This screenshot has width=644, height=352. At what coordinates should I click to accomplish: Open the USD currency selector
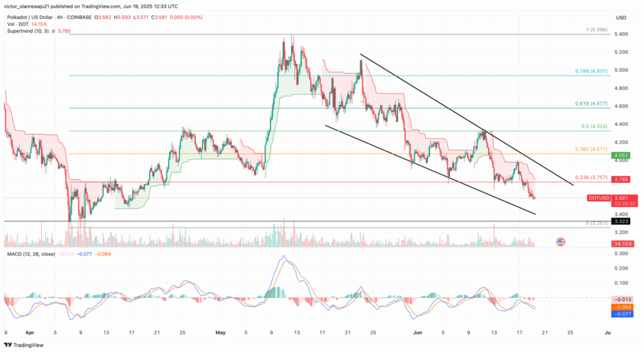(621, 18)
